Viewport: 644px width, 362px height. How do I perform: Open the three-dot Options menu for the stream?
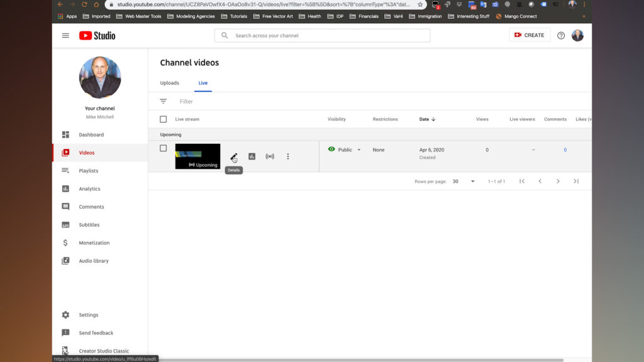(x=288, y=156)
